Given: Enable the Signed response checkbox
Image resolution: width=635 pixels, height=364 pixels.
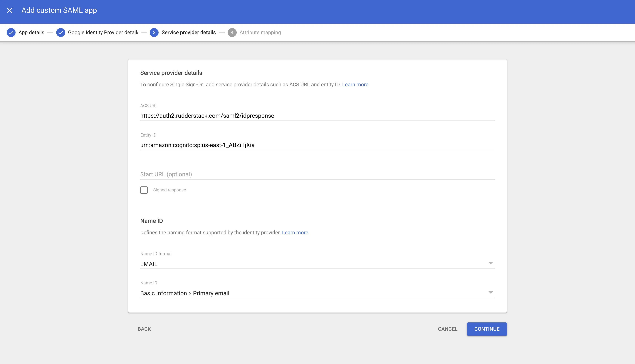Looking at the screenshot, I should [x=144, y=190].
